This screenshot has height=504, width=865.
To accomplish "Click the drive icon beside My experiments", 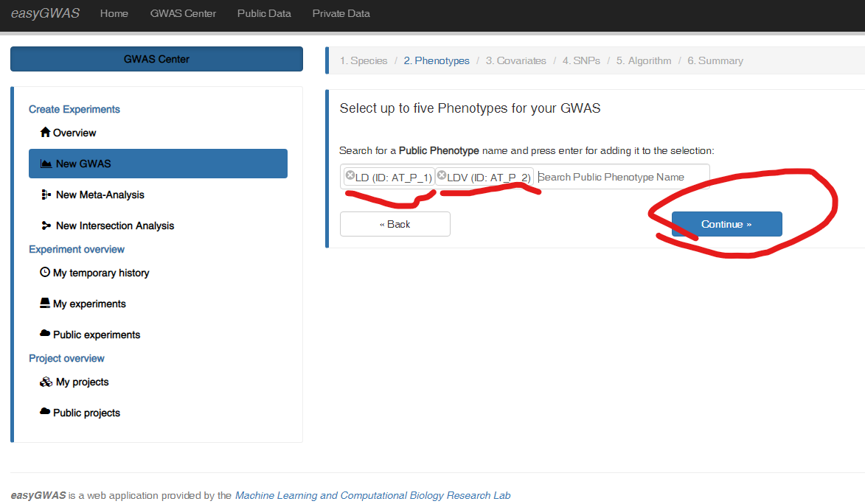I will [x=45, y=304].
